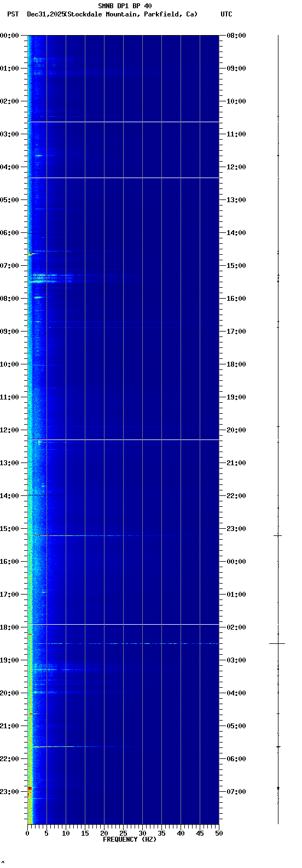
Task: Pick '13:00' on the right UTC axis
Action: (236, 200)
